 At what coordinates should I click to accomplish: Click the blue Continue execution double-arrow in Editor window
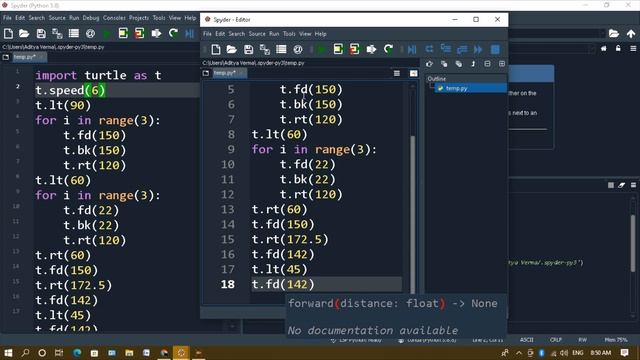(478, 50)
